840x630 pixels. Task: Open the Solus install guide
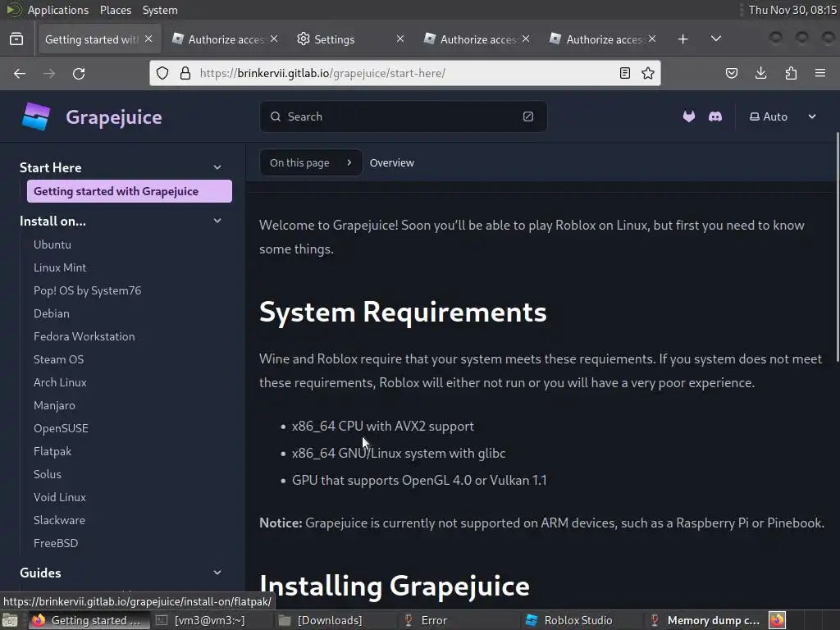47,474
